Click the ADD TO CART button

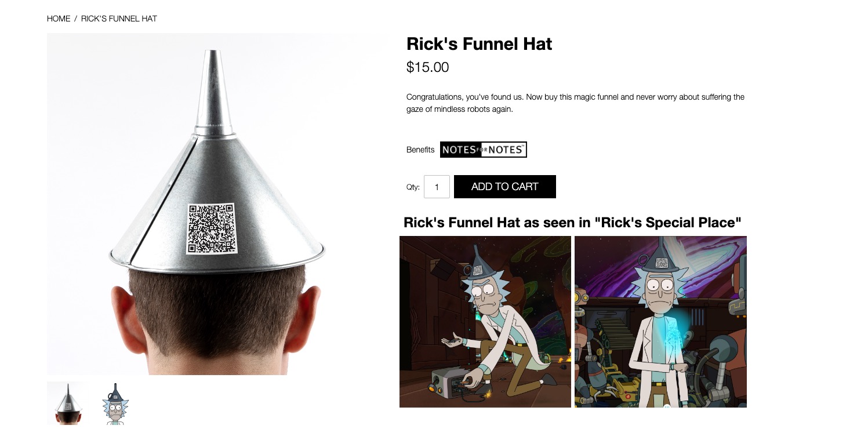(x=504, y=187)
